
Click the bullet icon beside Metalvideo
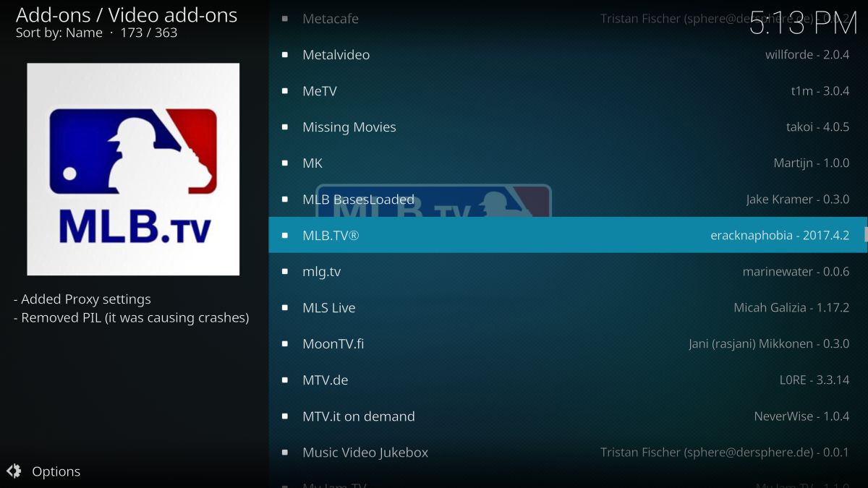coord(285,54)
